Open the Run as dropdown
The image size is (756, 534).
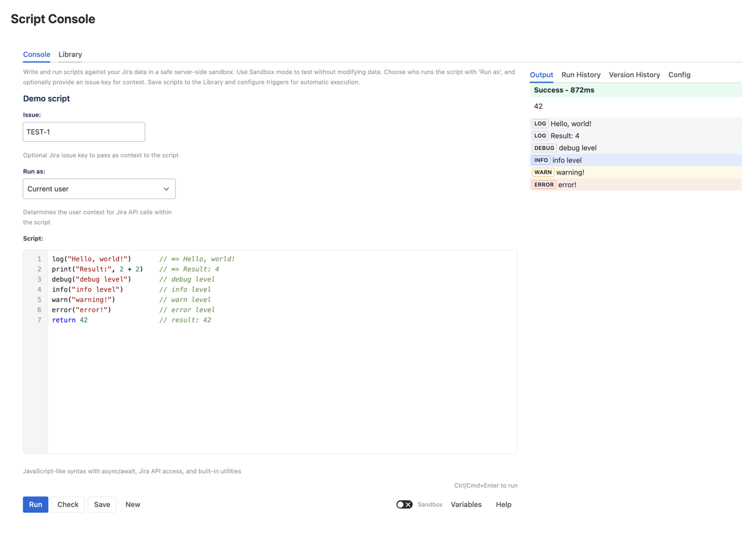click(x=99, y=188)
